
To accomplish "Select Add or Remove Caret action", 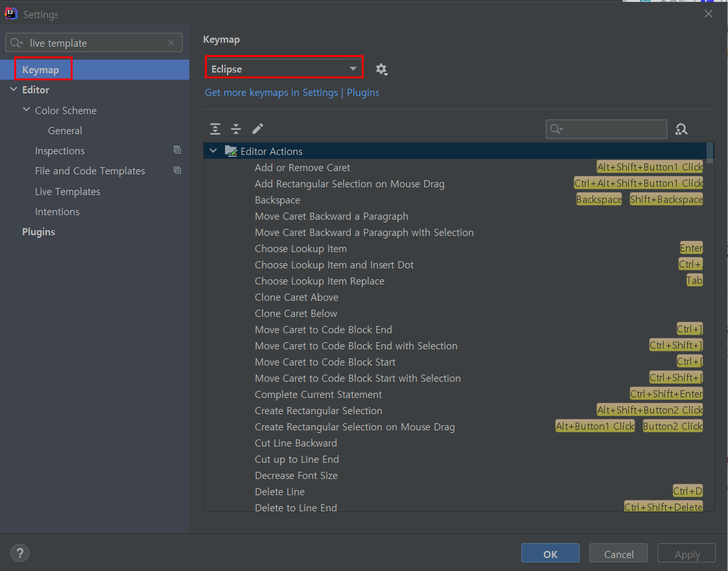I will click(x=302, y=168).
